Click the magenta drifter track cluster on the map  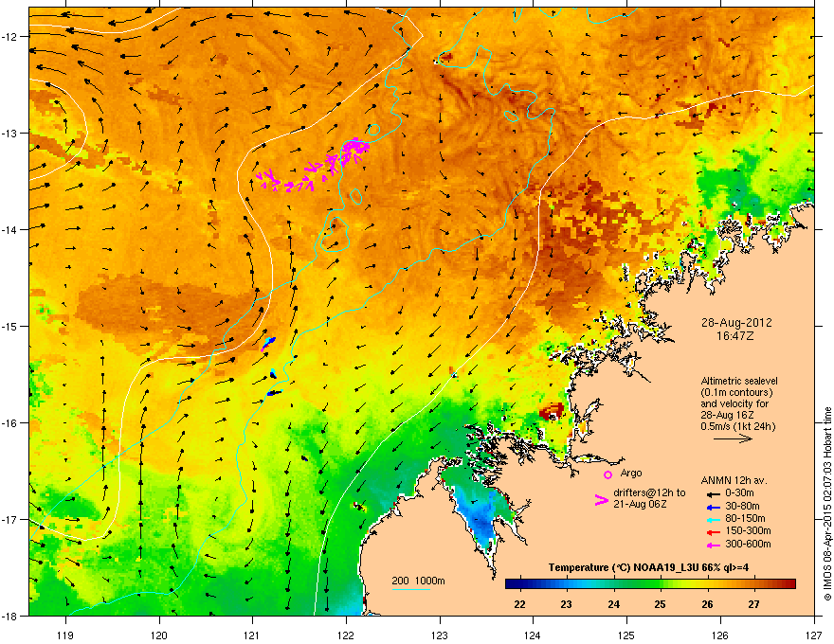pos(314,165)
